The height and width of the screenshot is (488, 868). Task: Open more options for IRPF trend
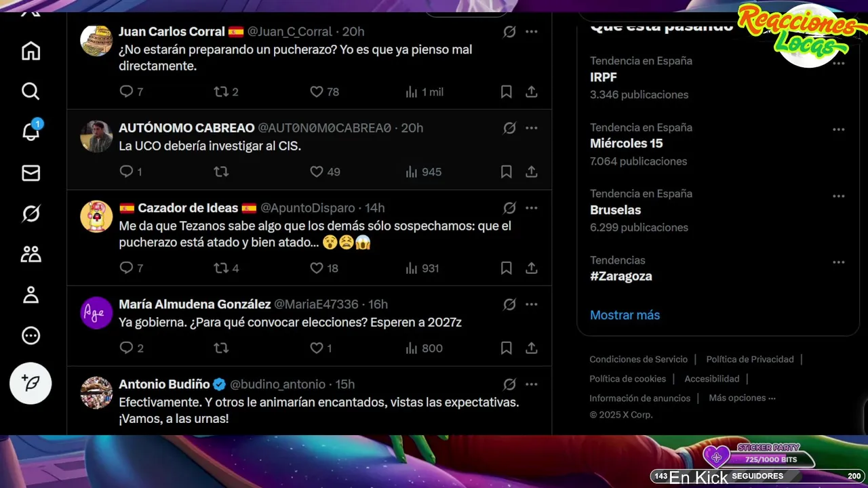point(839,63)
